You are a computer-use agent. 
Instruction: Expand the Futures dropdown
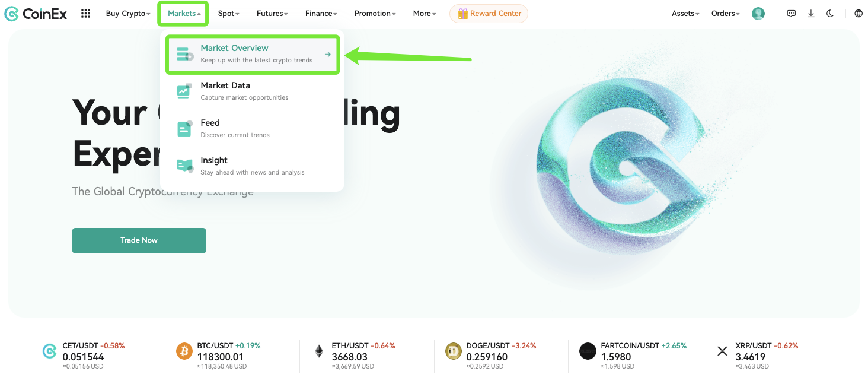(272, 14)
